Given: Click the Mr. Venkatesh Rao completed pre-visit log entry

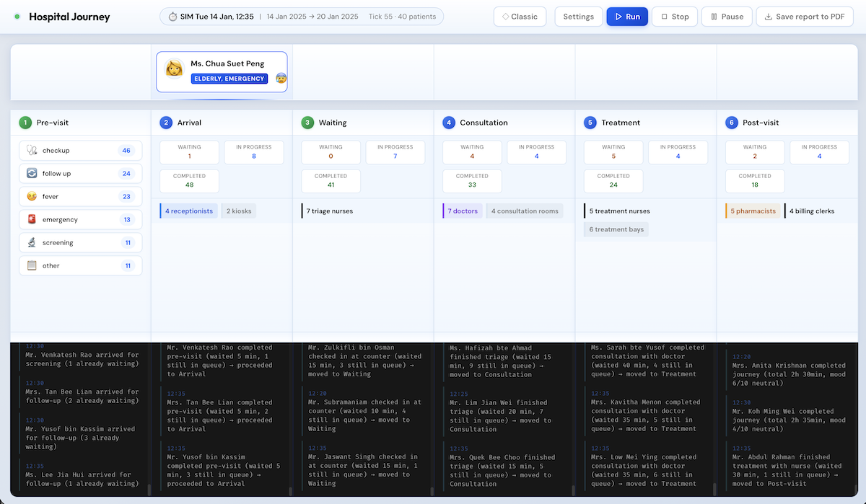Looking at the screenshot, I should pos(220,361).
